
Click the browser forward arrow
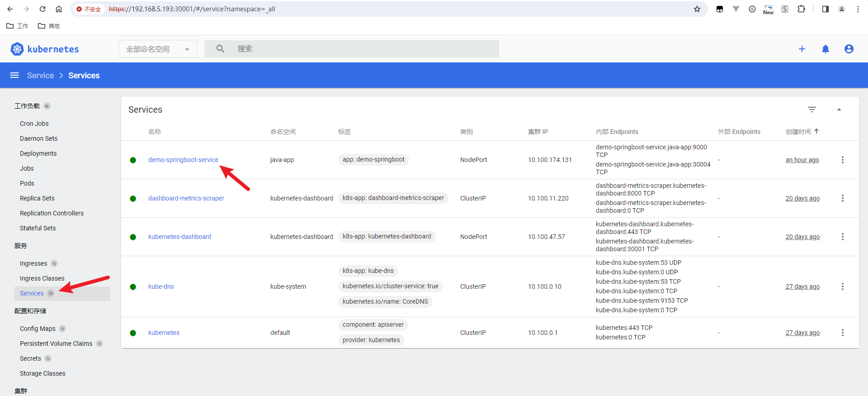click(x=26, y=9)
